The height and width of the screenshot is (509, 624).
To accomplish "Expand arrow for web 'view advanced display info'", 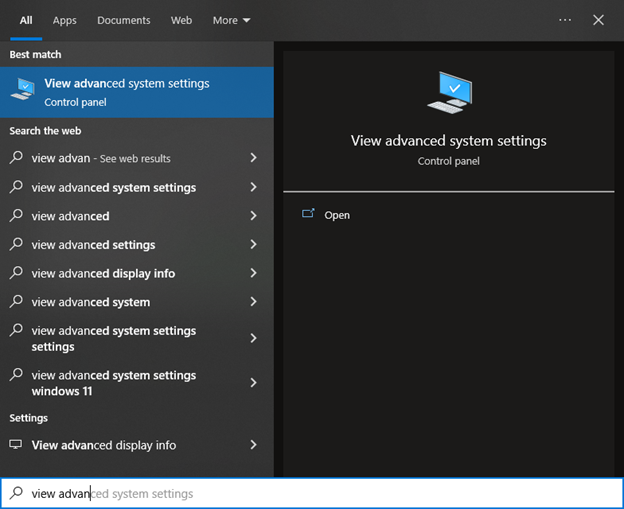I will [x=254, y=273].
